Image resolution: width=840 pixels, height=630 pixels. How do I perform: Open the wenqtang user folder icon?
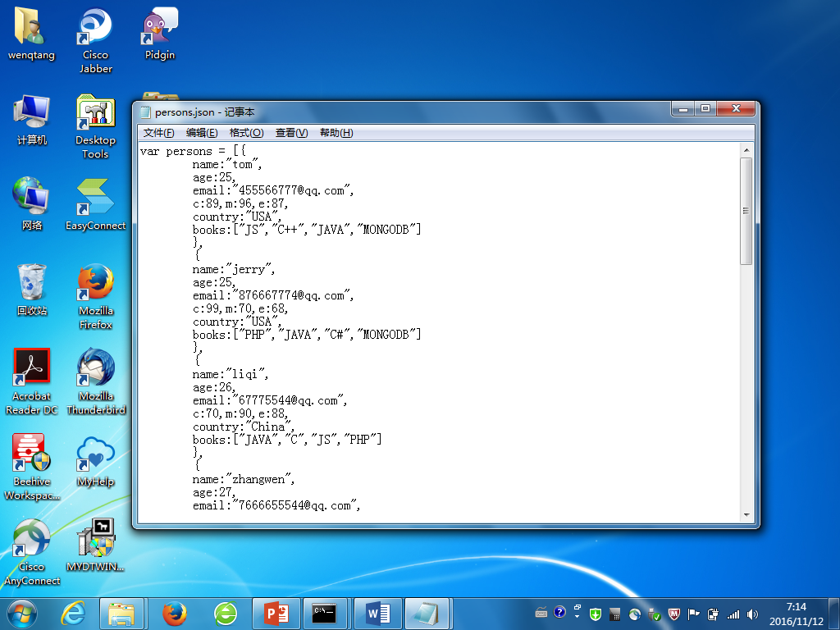31,33
